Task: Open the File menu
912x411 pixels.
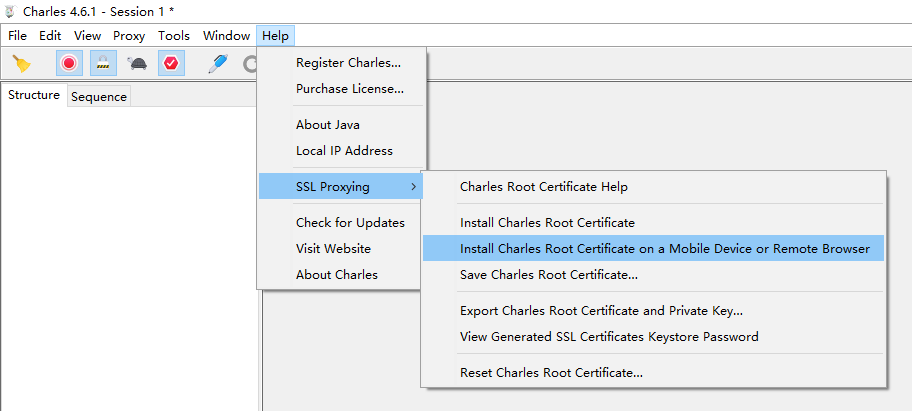Action: 17,35
